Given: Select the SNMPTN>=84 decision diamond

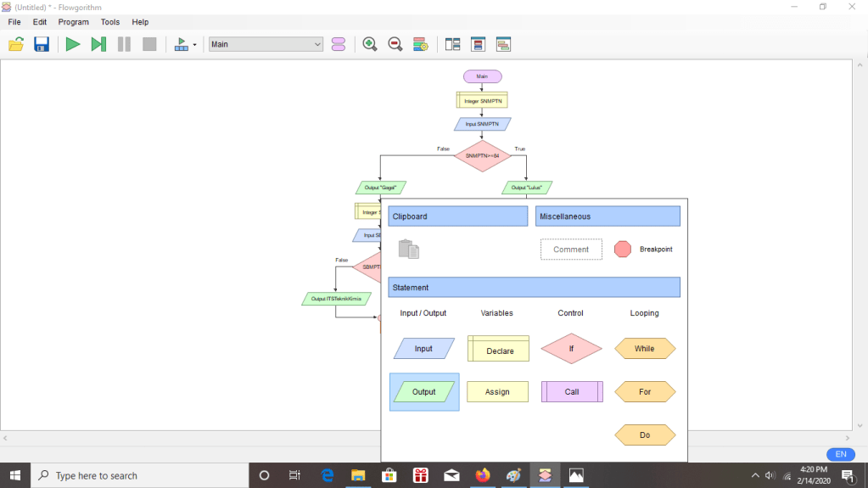Looking at the screenshot, I should 482,156.
